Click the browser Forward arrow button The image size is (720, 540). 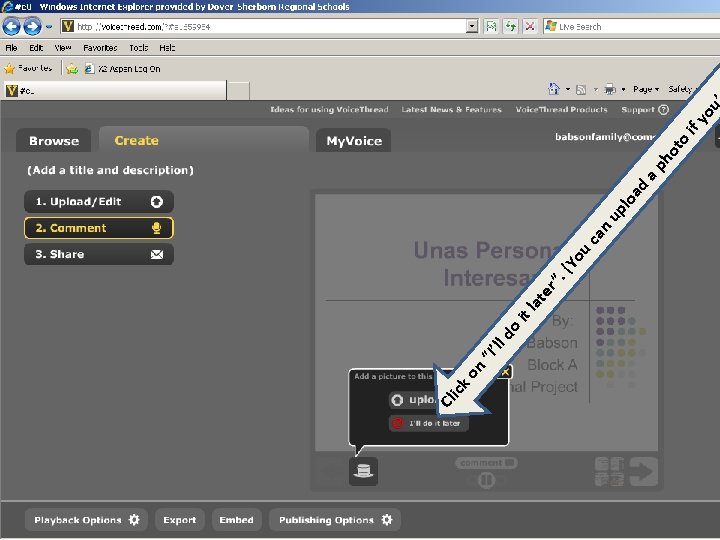click(32, 27)
